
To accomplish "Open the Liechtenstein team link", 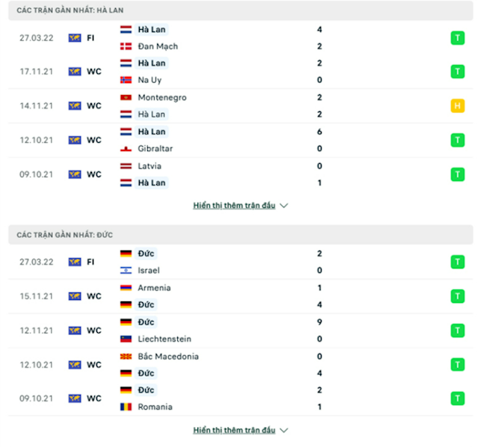I will 164,339.
